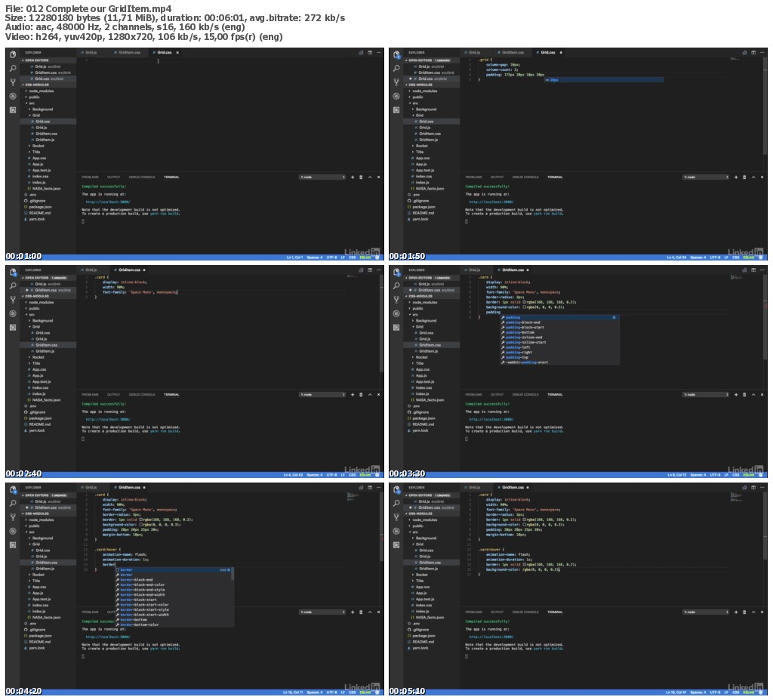Switch to GridItem.css tab in 00:01:50 frame
This screenshot has width=773, height=700.
pyautogui.click(x=511, y=52)
